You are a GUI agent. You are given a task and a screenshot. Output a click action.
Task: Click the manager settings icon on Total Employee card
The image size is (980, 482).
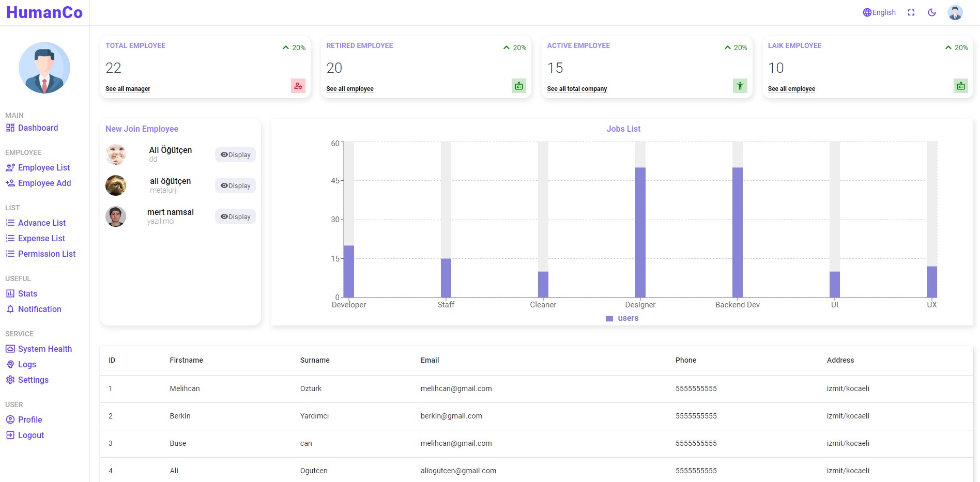tap(298, 86)
